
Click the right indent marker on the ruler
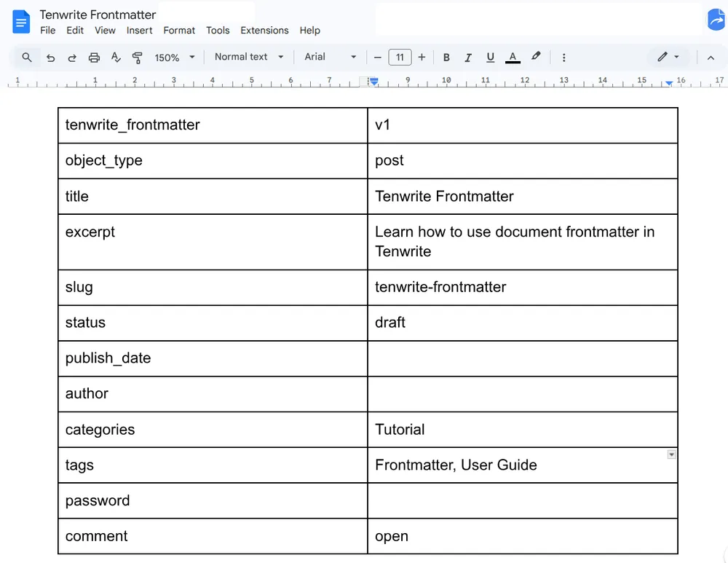point(668,83)
